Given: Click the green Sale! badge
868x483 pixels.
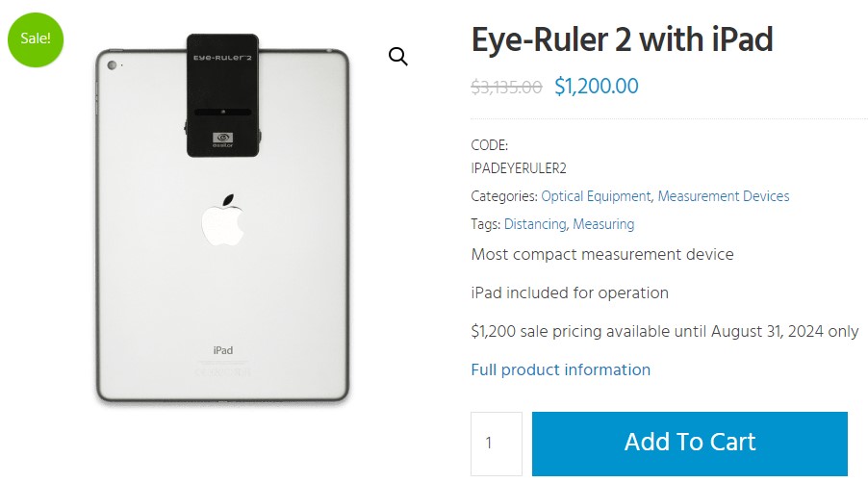Looking at the screenshot, I should coord(36,39).
